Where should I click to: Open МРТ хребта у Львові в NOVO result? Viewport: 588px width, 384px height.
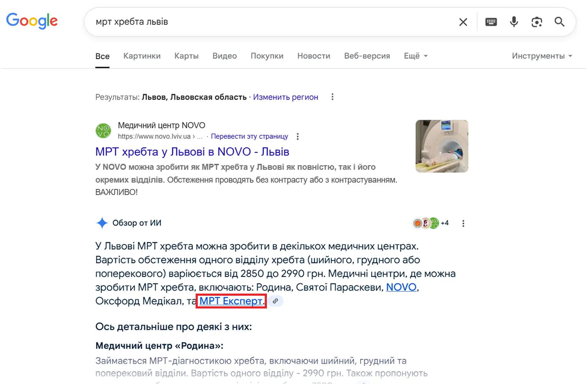tap(192, 152)
